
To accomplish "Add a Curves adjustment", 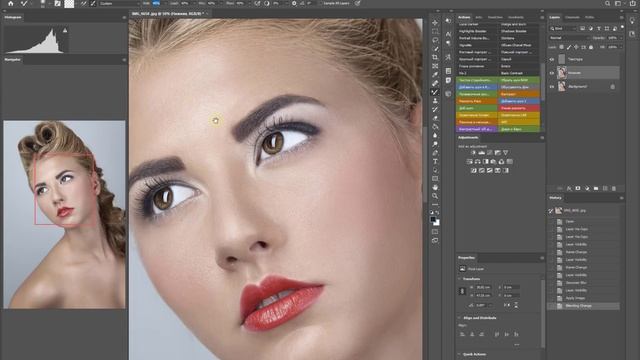I will click(490, 153).
